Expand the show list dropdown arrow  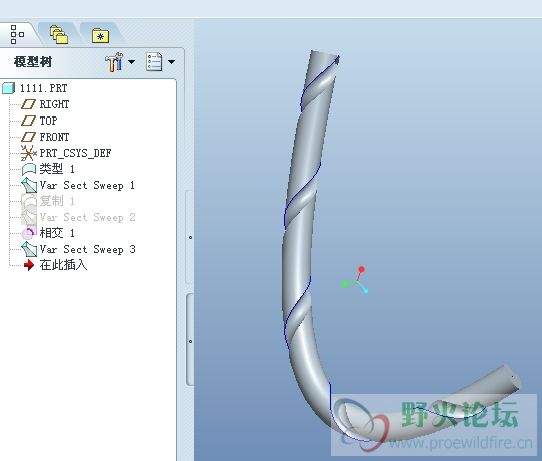click(171, 62)
